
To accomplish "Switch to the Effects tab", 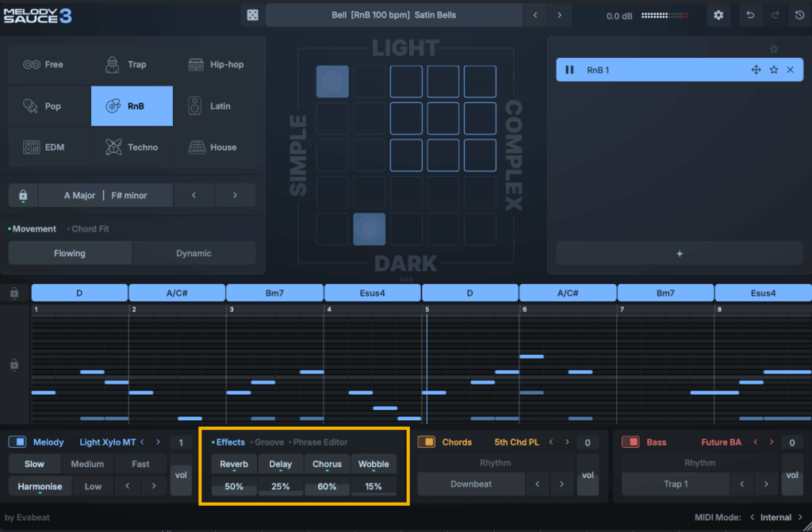I will pos(231,442).
